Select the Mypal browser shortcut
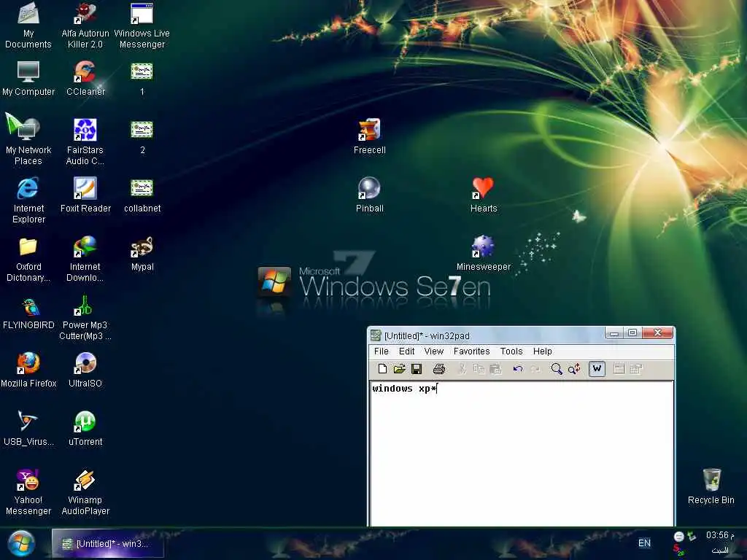The image size is (747, 560). [x=142, y=254]
